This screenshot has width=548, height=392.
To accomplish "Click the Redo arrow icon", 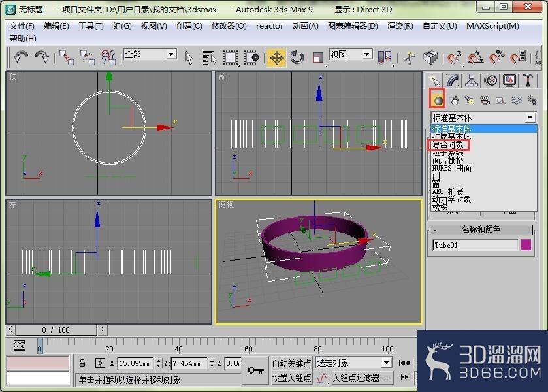I will click(42, 57).
